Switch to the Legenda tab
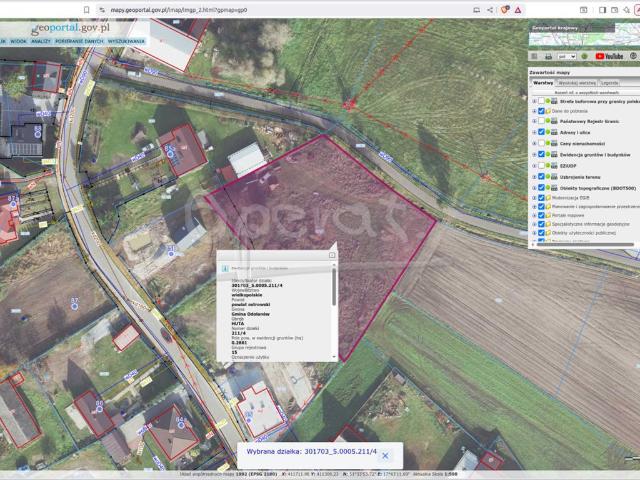Viewport: 640px width, 480px height. 609,83
